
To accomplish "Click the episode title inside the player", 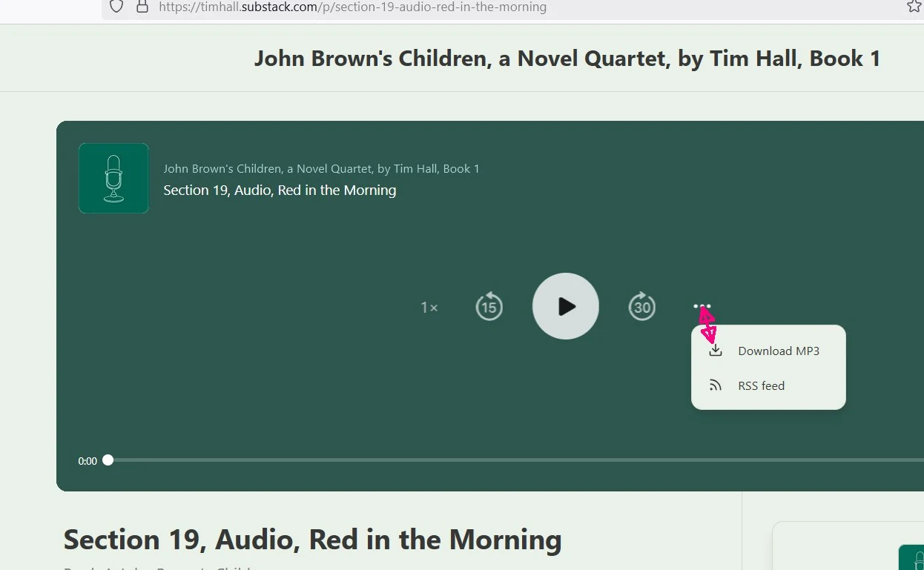I will pyautogui.click(x=280, y=190).
